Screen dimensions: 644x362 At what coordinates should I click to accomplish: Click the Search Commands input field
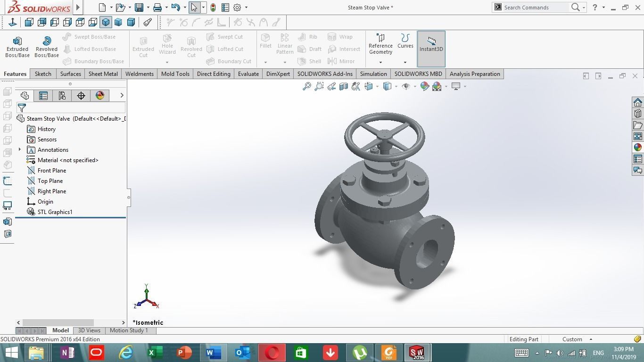[535, 8]
